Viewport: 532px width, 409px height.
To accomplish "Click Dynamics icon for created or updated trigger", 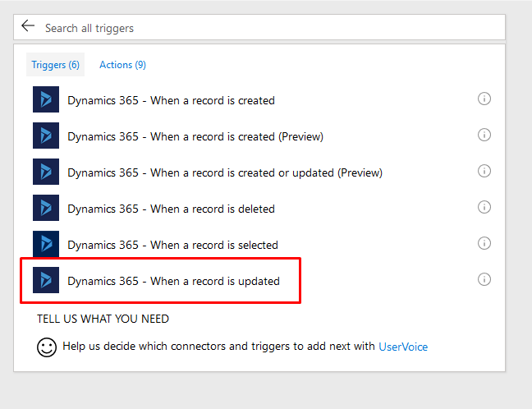I will pos(46,172).
